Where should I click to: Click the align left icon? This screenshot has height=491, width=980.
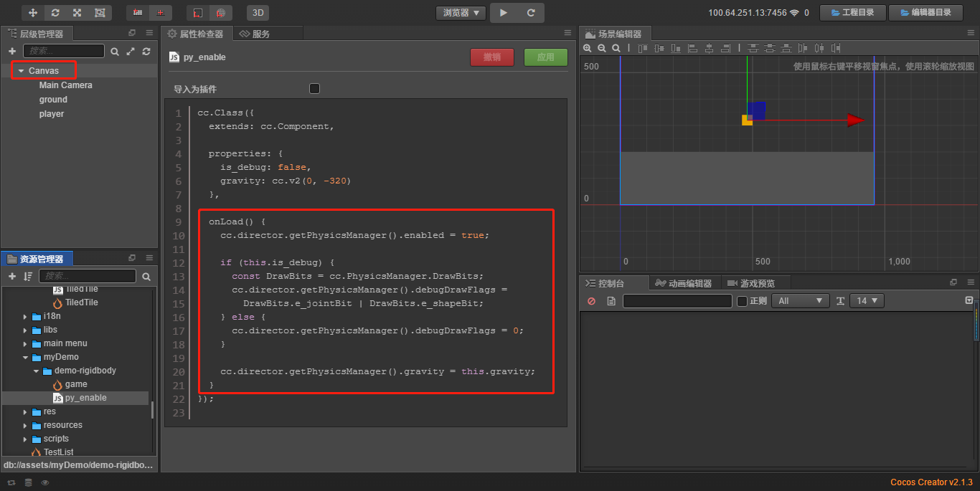pos(692,48)
